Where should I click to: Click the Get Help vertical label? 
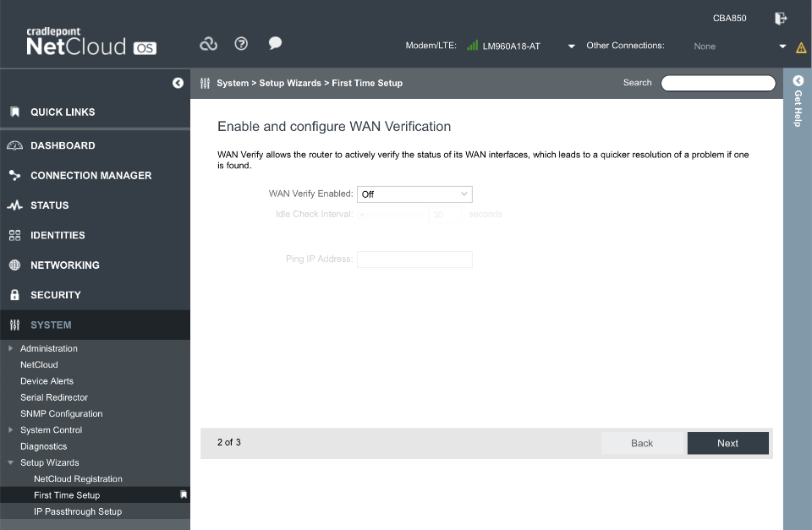tap(798, 109)
